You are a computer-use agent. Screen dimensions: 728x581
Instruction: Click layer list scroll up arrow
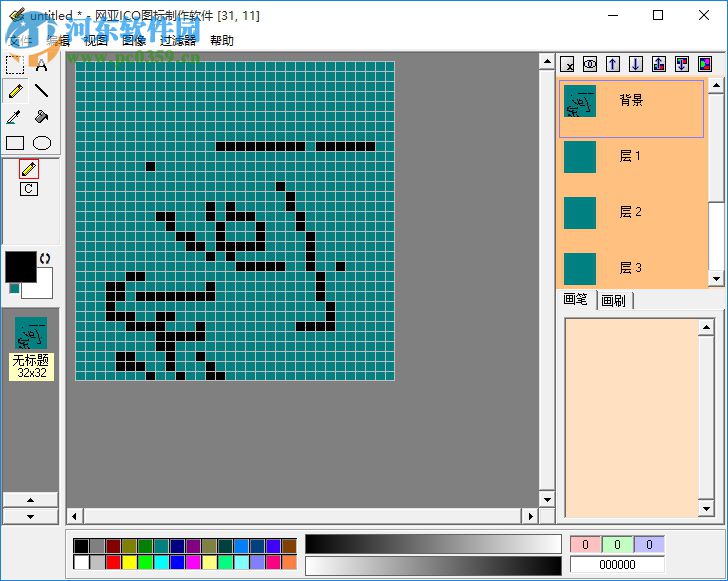716,85
